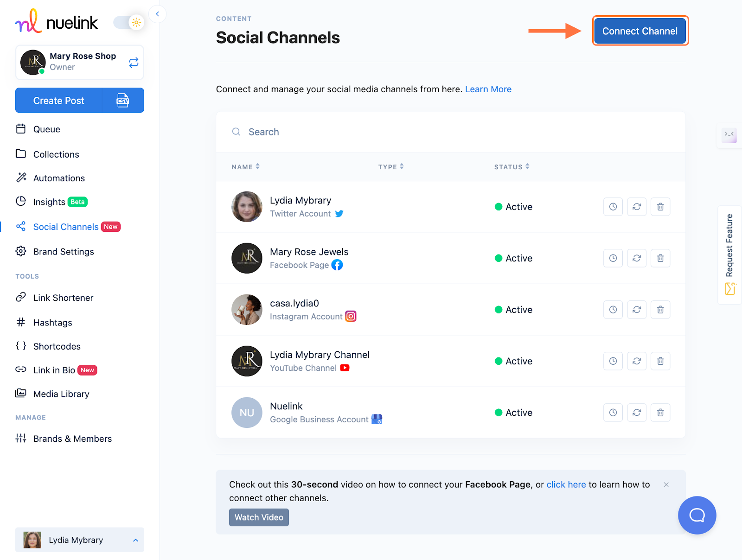Click the Connect Channel button

(640, 31)
